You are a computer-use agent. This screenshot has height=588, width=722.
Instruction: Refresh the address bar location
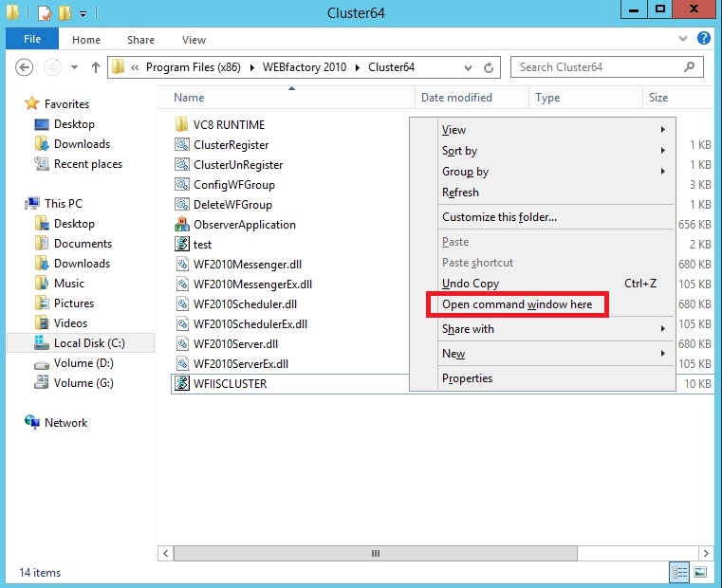(x=489, y=67)
